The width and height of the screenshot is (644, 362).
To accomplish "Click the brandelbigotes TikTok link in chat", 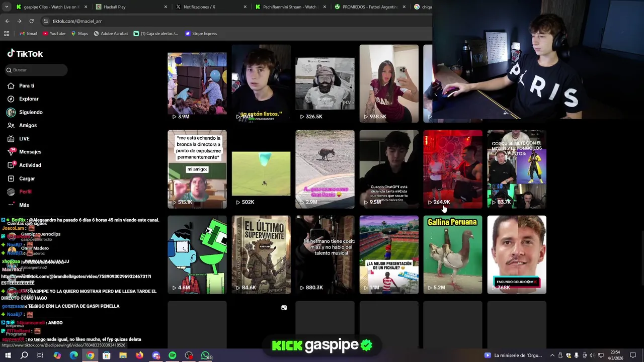I will pyautogui.click(x=76, y=277).
